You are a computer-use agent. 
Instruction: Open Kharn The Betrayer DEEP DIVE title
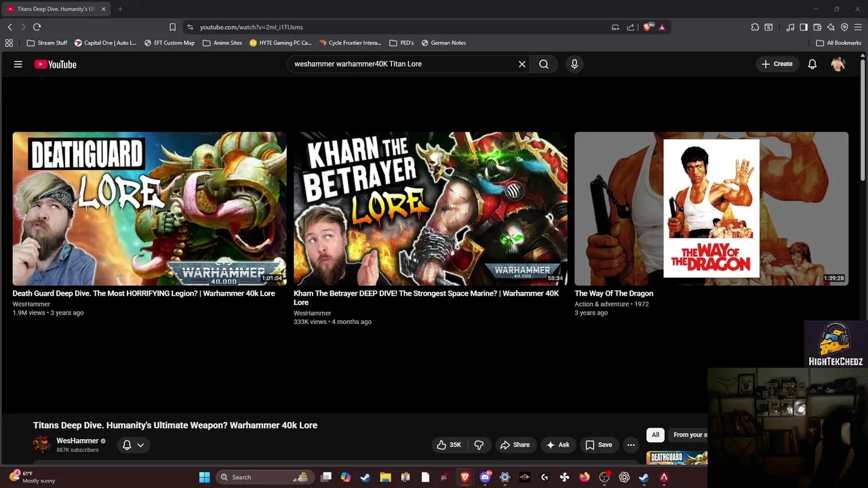tap(427, 298)
